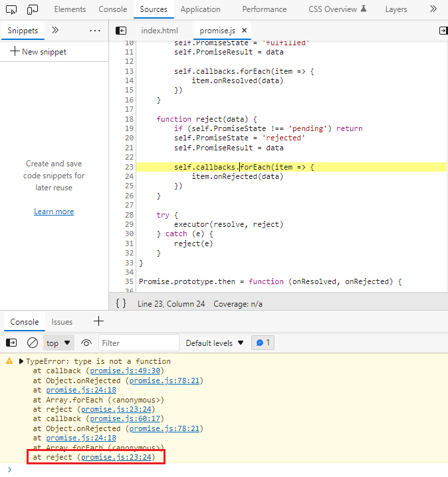Screen dimensions: 448x477
Task: Open the Issues drawer tab
Action: coord(62,322)
